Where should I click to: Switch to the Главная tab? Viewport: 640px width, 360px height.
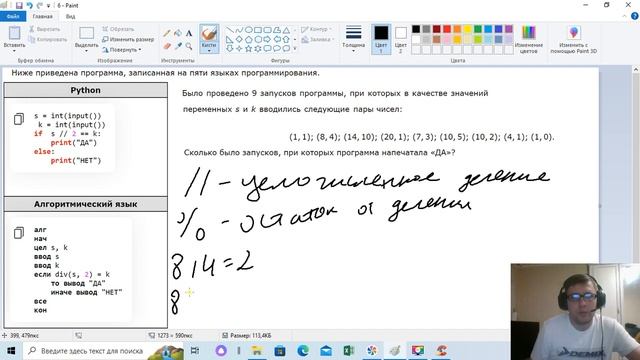(x=42, y=16)
